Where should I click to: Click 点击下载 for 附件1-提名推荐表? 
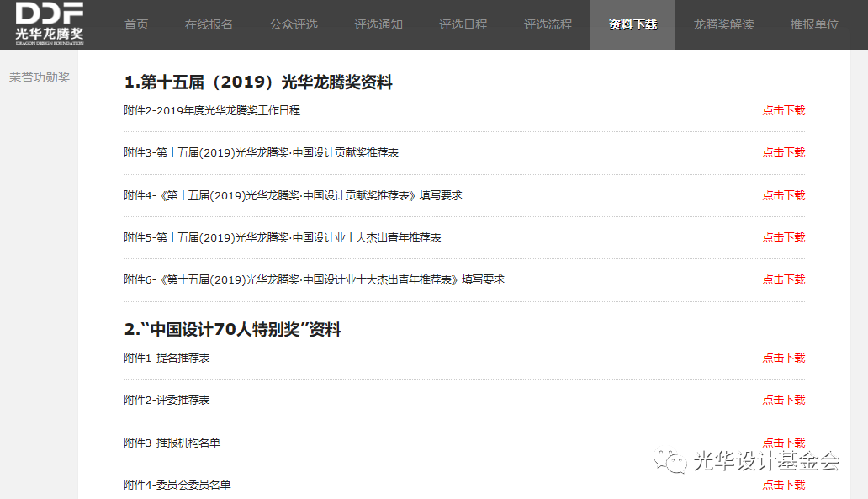pos(783,358)
